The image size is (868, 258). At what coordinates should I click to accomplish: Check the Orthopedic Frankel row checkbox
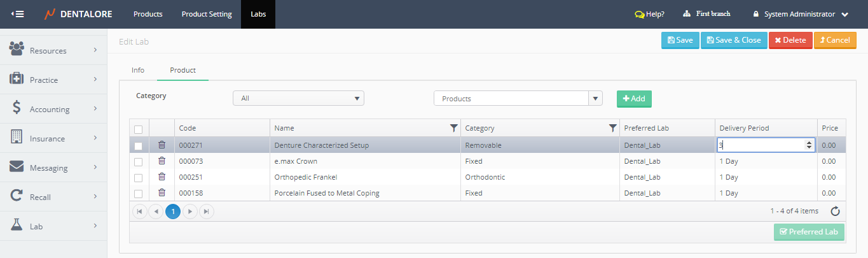138,178
